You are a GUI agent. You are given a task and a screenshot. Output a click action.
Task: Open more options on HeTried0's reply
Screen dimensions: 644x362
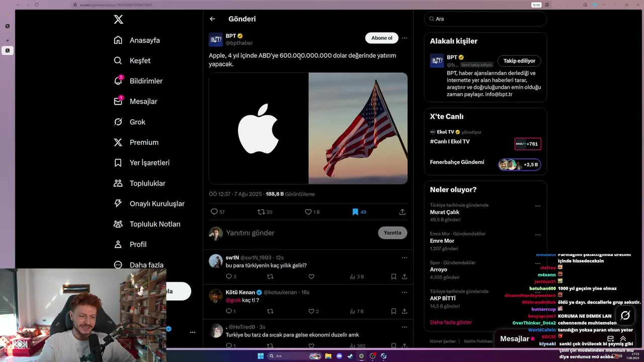click(x=405, y=327)
